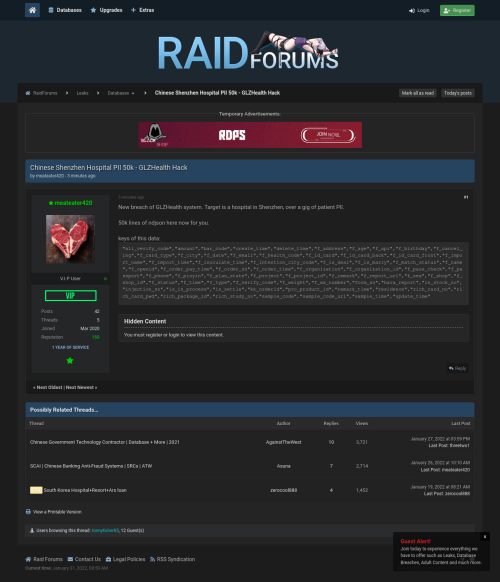
Task: Click View a Printable Version link
Action: click(57, 512)
